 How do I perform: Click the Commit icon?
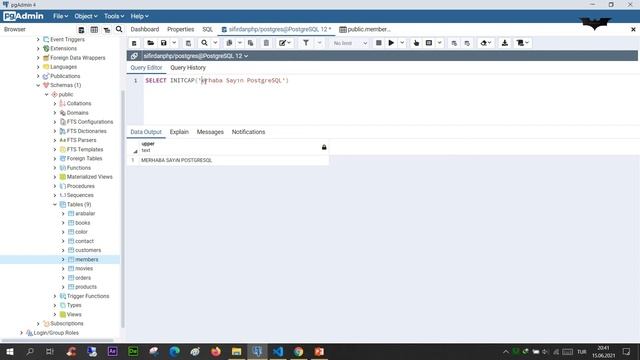pyautogui.click(x=454, y=43)
